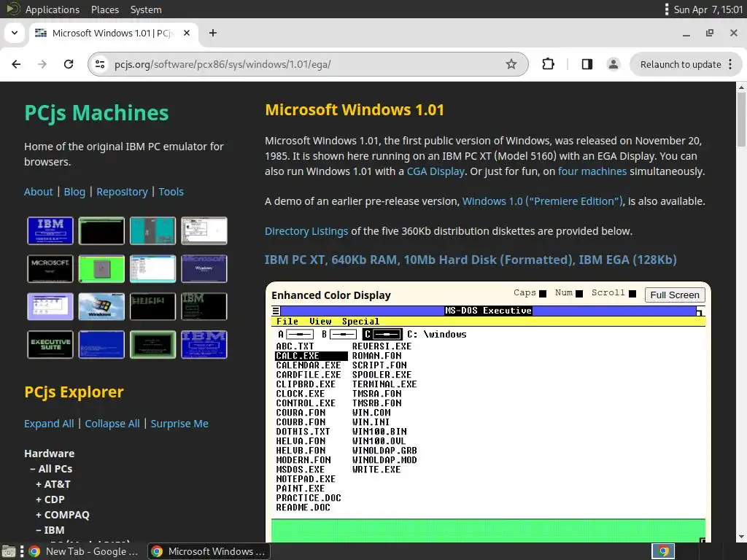This screenshot has width=747, height=560.
Task: Select WRITE.EXE in file list
Action: pos(376,470)
